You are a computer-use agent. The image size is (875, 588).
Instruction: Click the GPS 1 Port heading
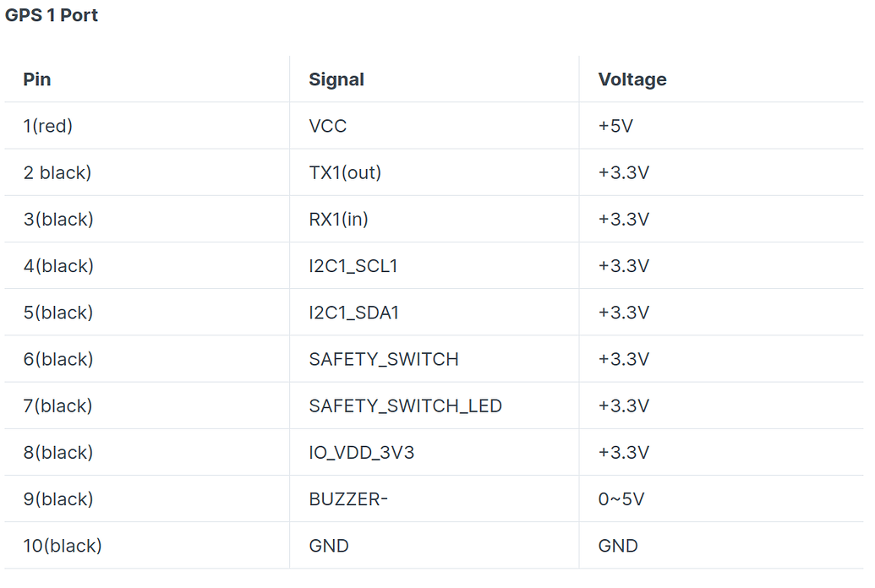52,16
